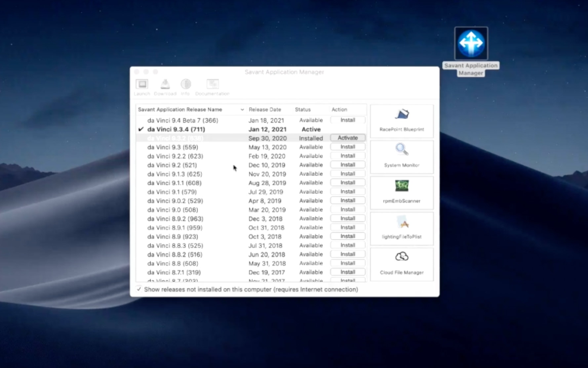Screen dimensions: 588x368
Task: Click the Action column header
Action: pyautogui.click(x=339, y=110)
